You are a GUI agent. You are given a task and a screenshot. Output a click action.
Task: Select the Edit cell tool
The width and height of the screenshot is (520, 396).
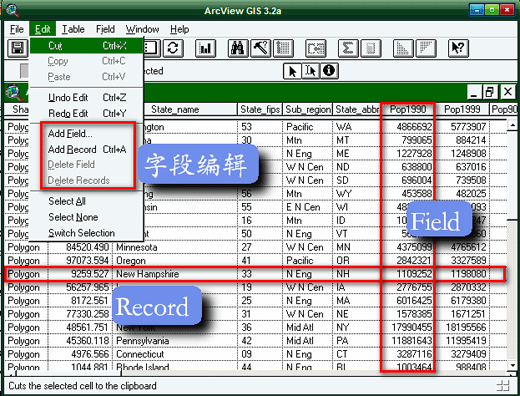(311, 71)
